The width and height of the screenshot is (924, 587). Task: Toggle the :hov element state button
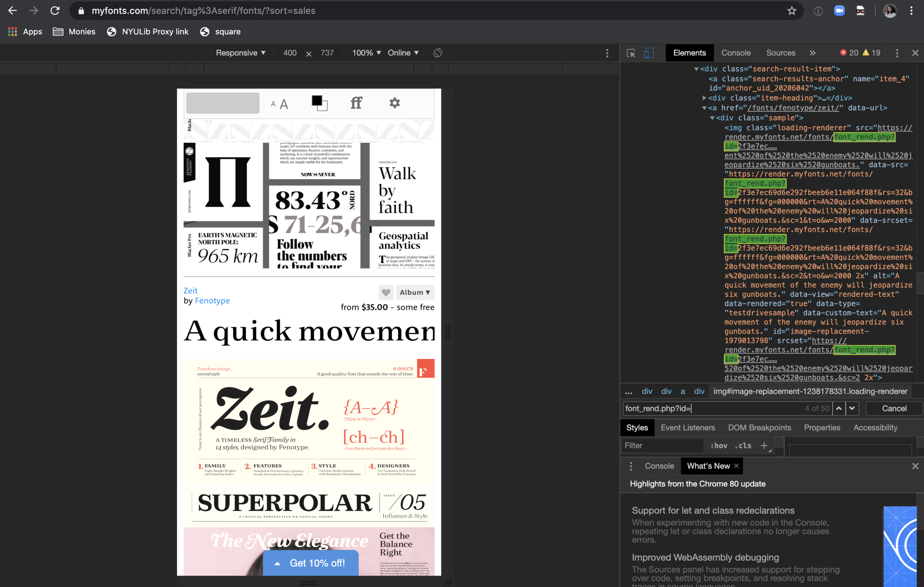(x=719, y=445)
